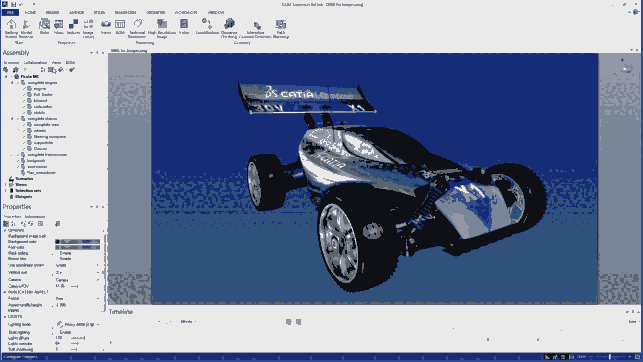Toggle visibility check for Steering complete
Image resolution: width=643 pixels, height=362 pixels.
tap(24, 137)
